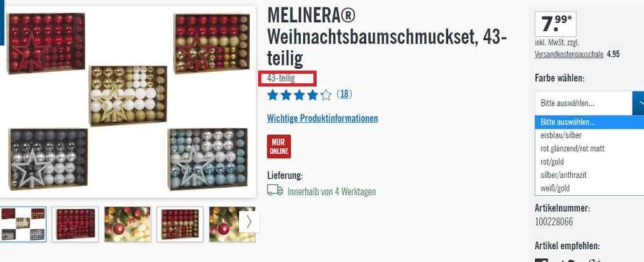Click the main product image
Viewport: 644px width, 262px height.
point(128,102)
